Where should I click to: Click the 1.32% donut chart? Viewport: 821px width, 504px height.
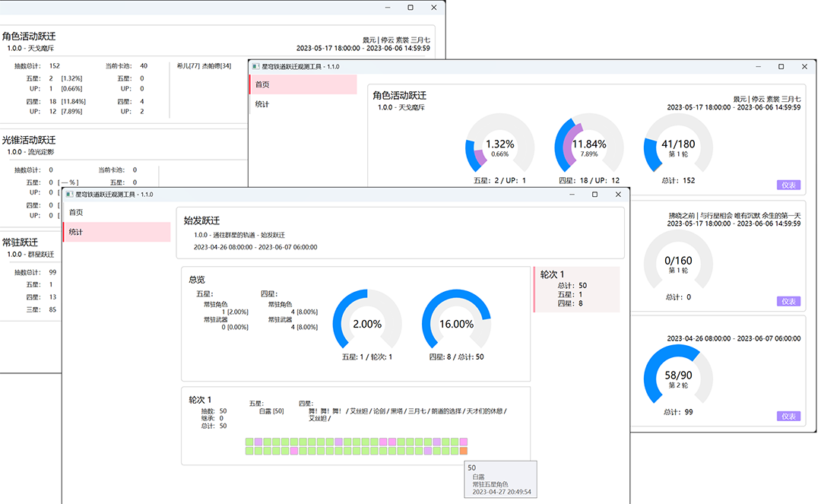(499, 147)
